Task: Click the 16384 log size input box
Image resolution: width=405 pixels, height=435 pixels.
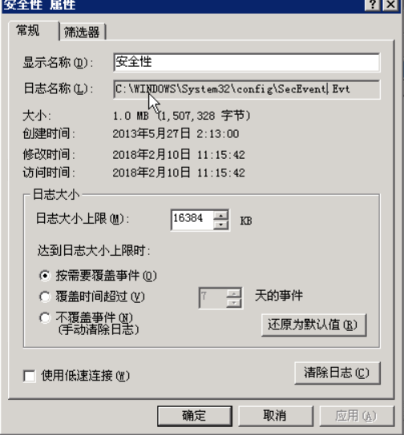Action: pyautogui.click(x=192, y=220)
